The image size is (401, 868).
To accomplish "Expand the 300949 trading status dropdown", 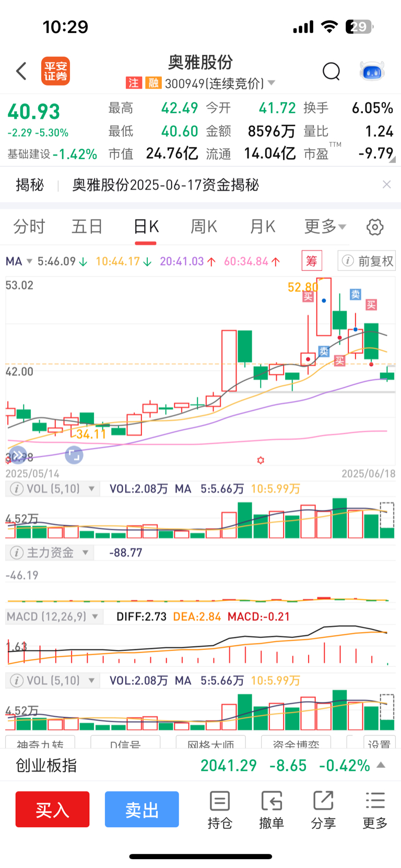I will (272, 83).
